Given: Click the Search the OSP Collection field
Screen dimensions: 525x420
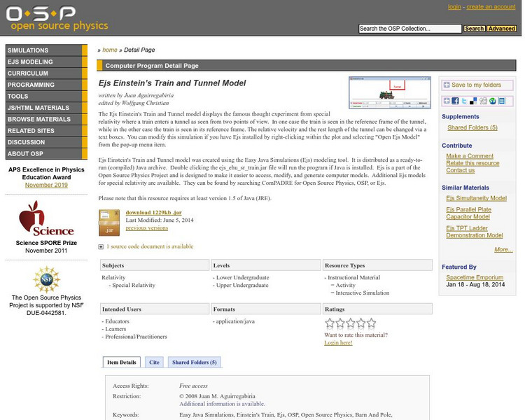Looking at the screenshot, I should coord(409,29).
